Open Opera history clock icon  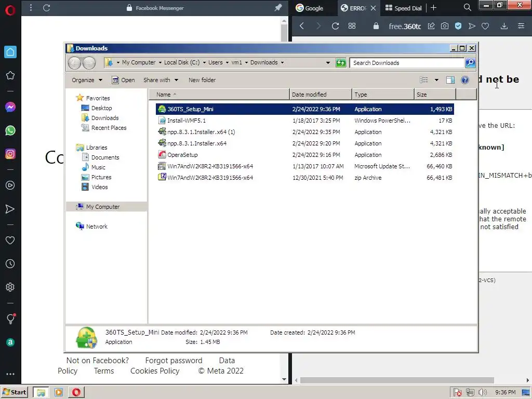click(10, 263)
